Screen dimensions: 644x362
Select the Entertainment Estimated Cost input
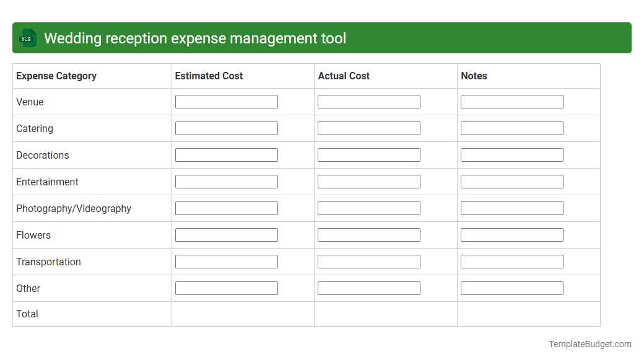click(x=226, y=181)
